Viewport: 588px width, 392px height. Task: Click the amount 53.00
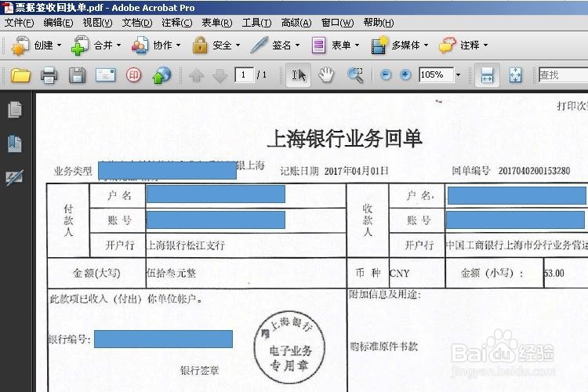tap(554, 273)
